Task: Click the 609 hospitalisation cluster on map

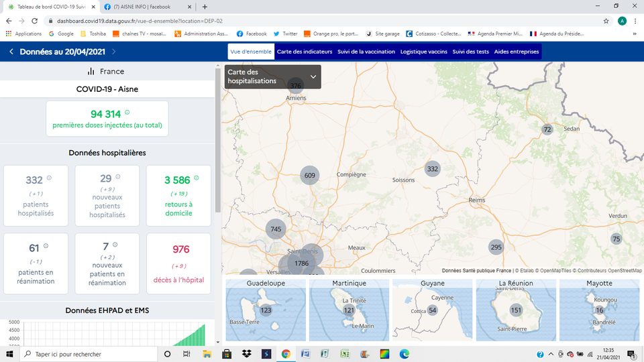Action: coord(309,176)
